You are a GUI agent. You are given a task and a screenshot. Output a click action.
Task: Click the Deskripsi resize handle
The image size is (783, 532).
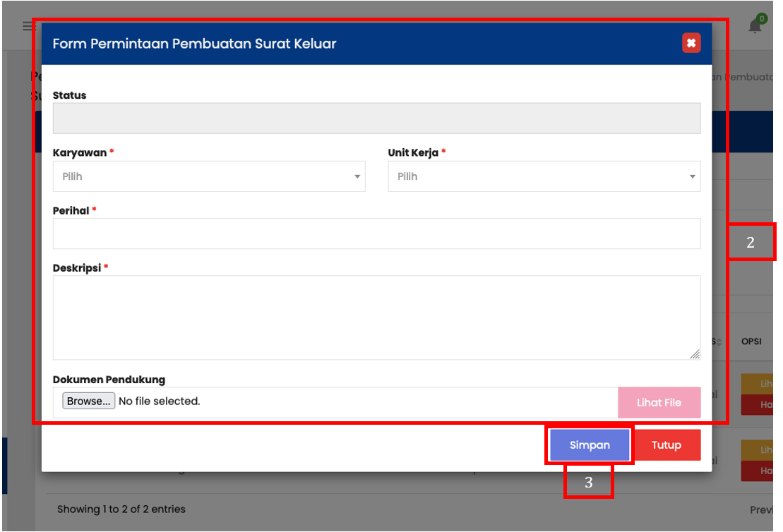pos(695,354)
